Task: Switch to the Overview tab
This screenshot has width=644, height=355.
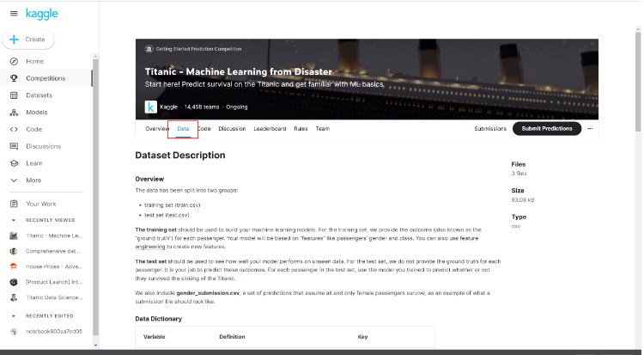Action: 157,129
